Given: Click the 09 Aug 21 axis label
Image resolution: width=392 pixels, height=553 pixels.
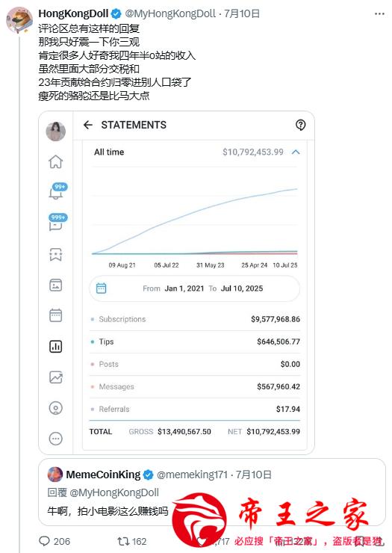Looking at the screenshot, I should [x=122, y=265].
